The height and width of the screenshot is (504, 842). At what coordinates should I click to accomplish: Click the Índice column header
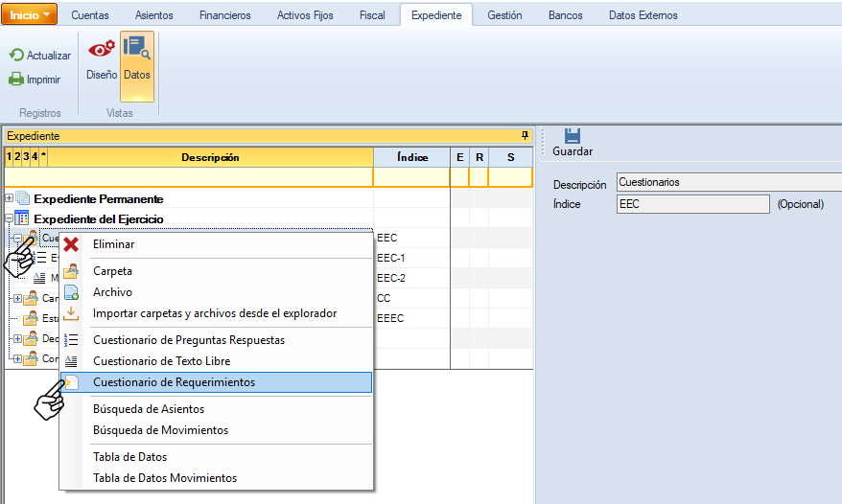coord(411,157)
